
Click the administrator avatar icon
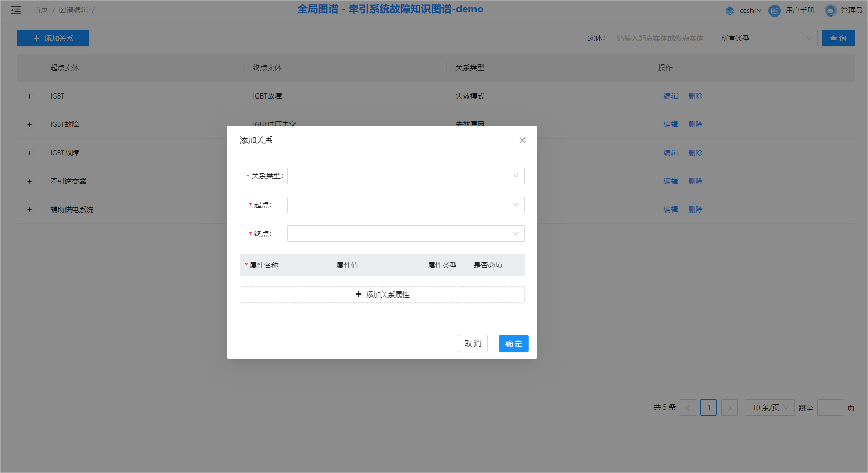(x=830, y=10)
